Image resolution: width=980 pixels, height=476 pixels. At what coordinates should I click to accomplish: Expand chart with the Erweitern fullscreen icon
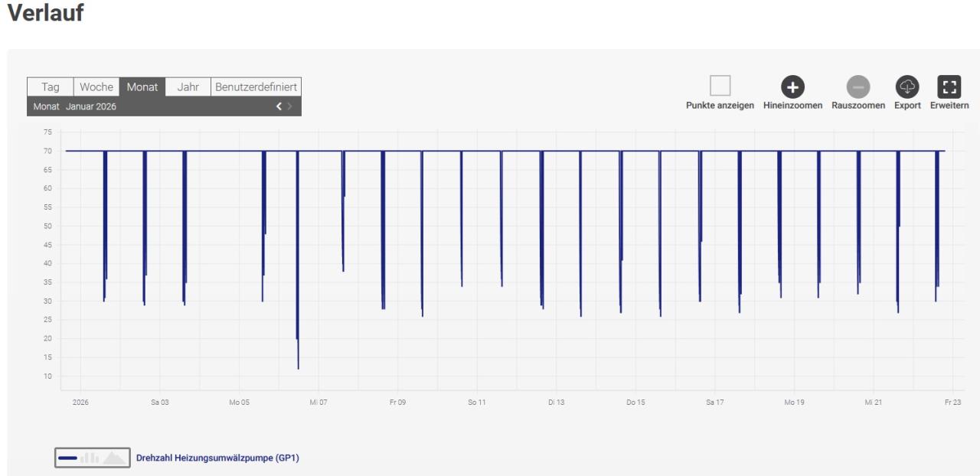[x=949, y=86]
